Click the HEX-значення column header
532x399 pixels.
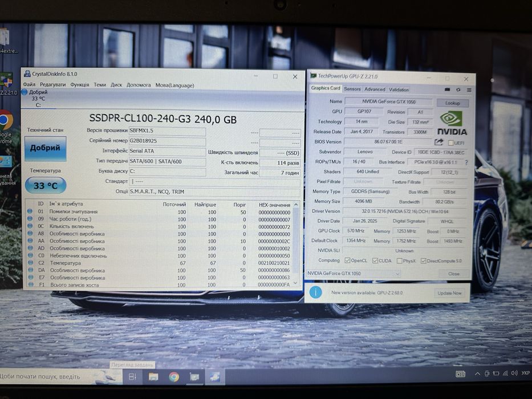[x=274, y=205]
